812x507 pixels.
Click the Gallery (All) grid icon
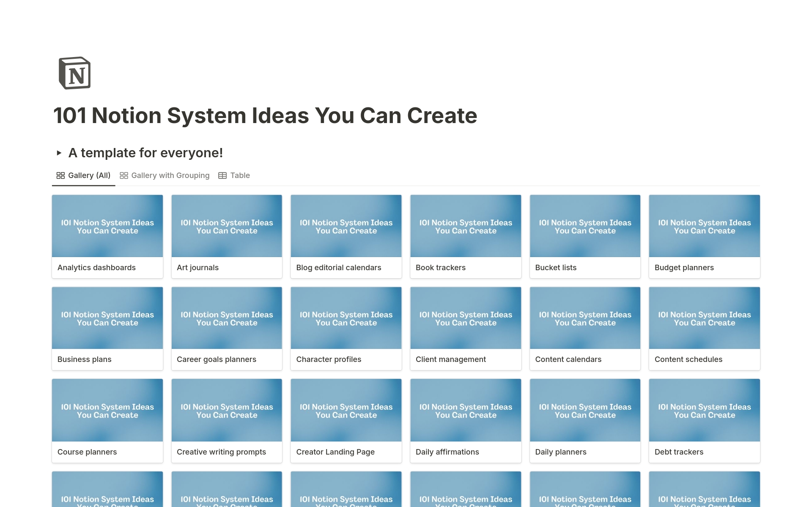60,175
